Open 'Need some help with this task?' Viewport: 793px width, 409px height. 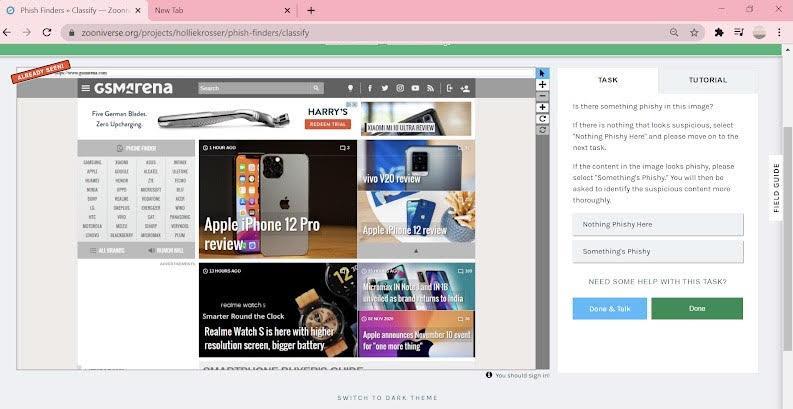point(657,282)
